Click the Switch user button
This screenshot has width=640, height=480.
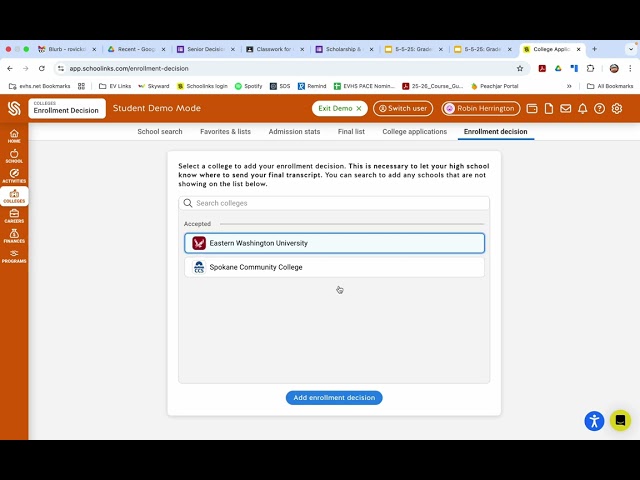(x=403, y=109)
